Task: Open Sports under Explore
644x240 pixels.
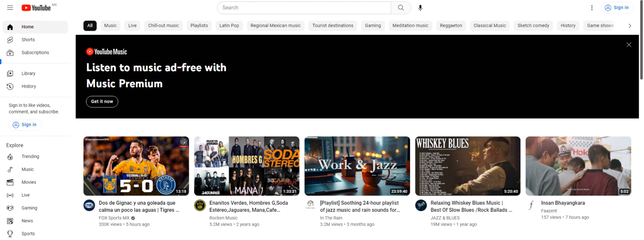Action: tap(35, 234)
